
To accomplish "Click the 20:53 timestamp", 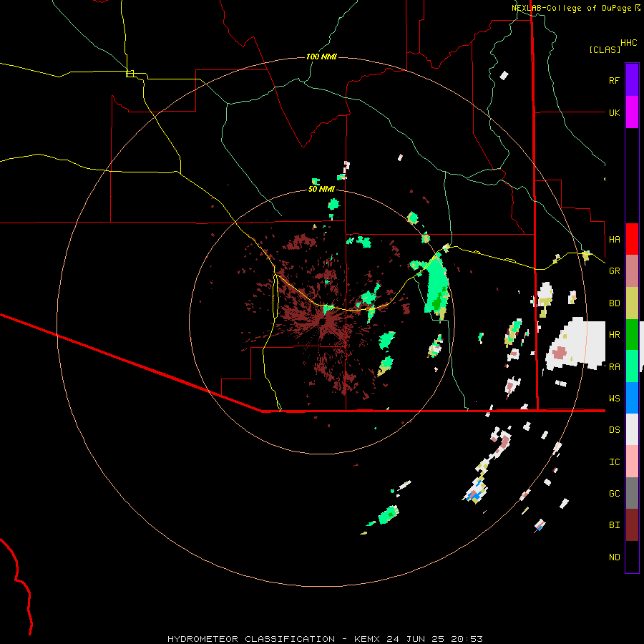I will [x=467, y=639].
